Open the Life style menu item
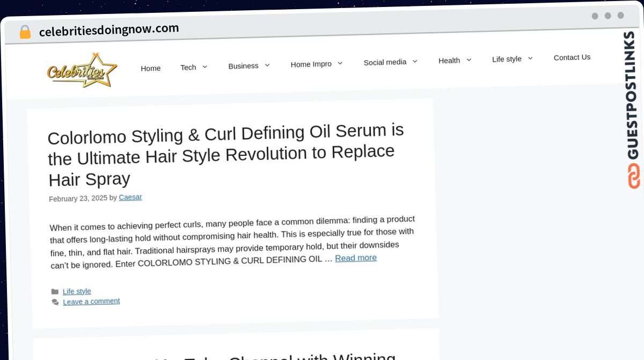Screen dimensions: 644x360 [x=507, y=59]
